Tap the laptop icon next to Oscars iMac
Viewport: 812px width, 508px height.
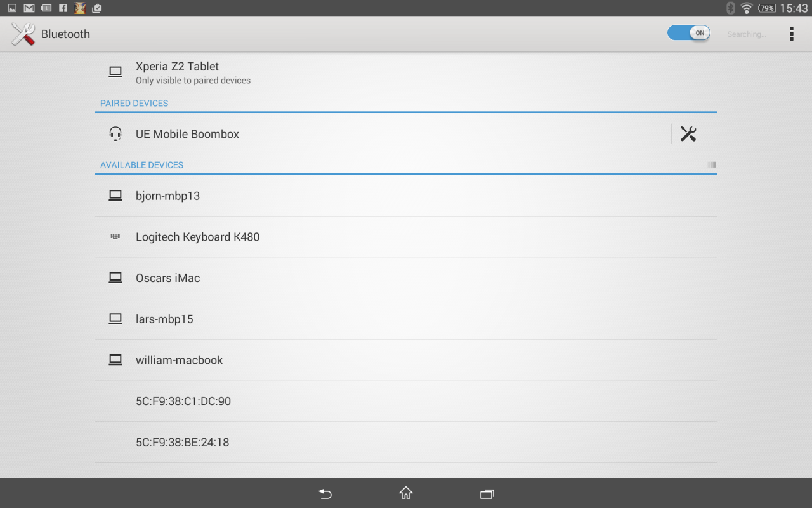115,278
